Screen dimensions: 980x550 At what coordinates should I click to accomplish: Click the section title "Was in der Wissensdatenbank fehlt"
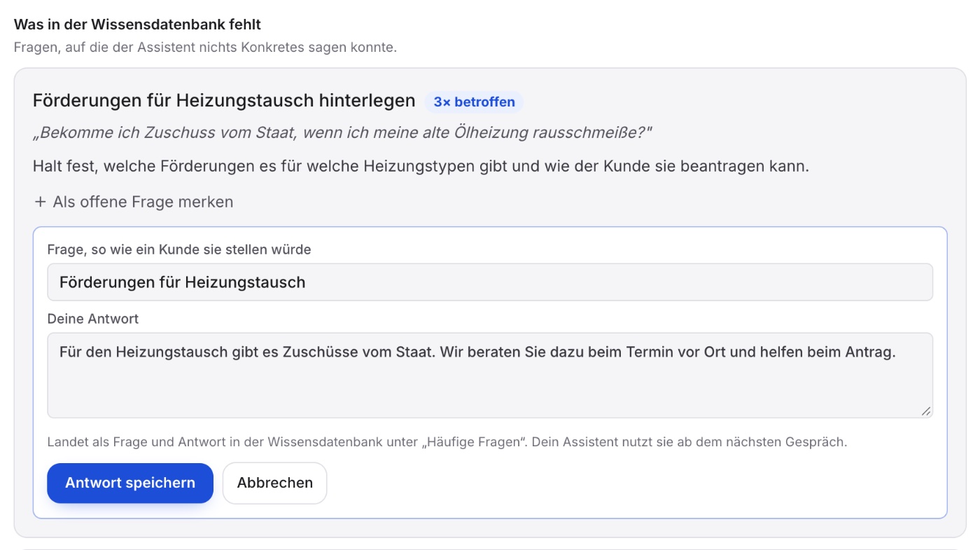pyautogui.click(x=137, y=25)
